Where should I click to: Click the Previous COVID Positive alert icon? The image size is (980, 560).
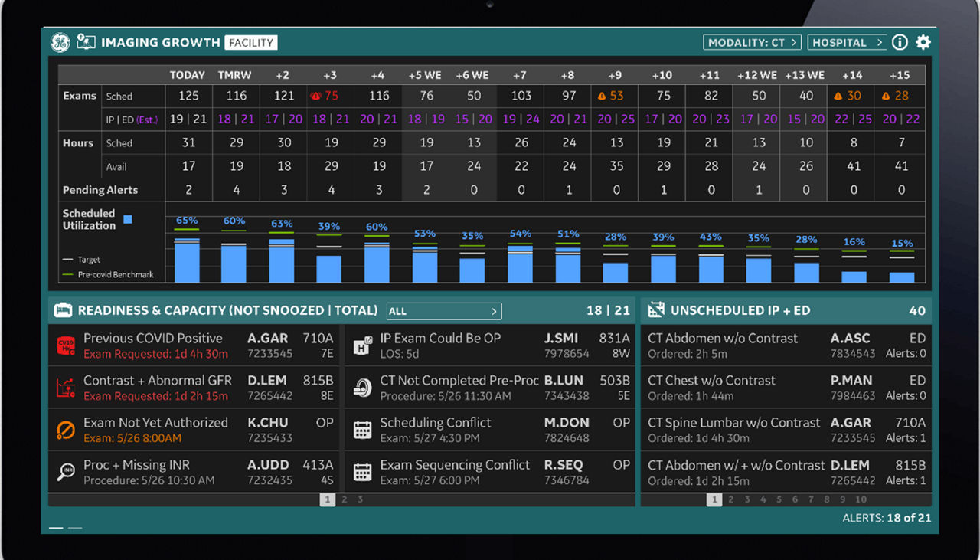click(x=66, y=346)
